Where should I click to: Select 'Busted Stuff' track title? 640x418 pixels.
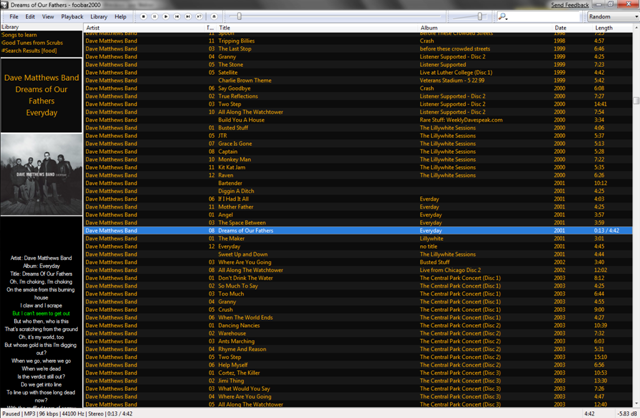pyautogui.click(x=233, y=128)
